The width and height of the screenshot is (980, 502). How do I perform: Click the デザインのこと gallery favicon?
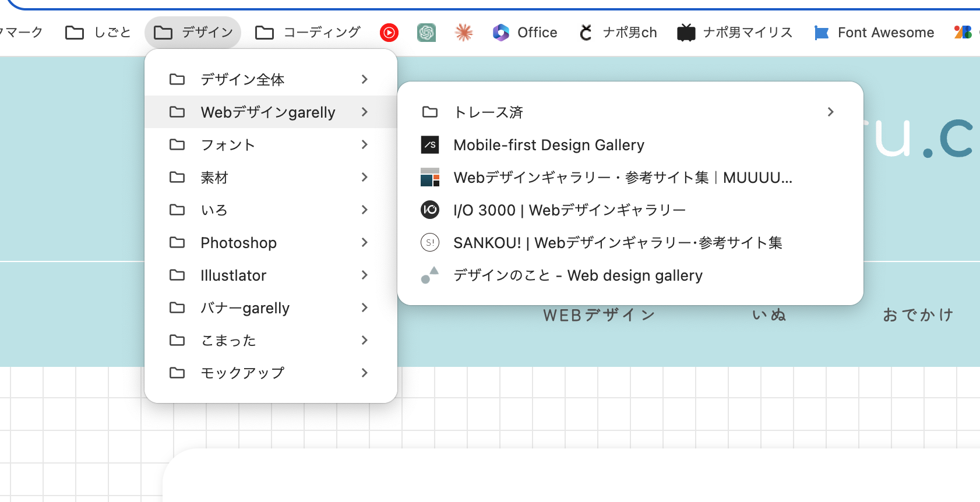tap(430, 275)
